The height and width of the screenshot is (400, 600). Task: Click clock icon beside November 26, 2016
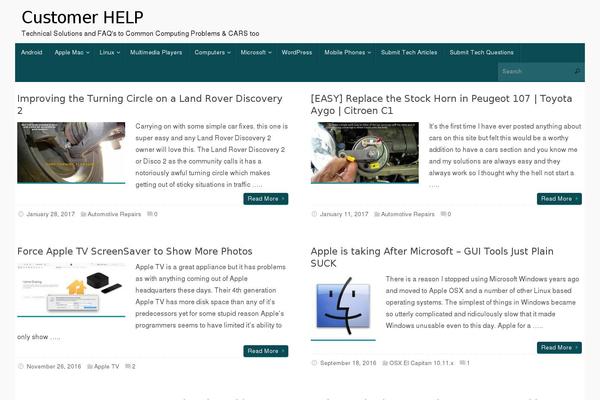[21, 366]
